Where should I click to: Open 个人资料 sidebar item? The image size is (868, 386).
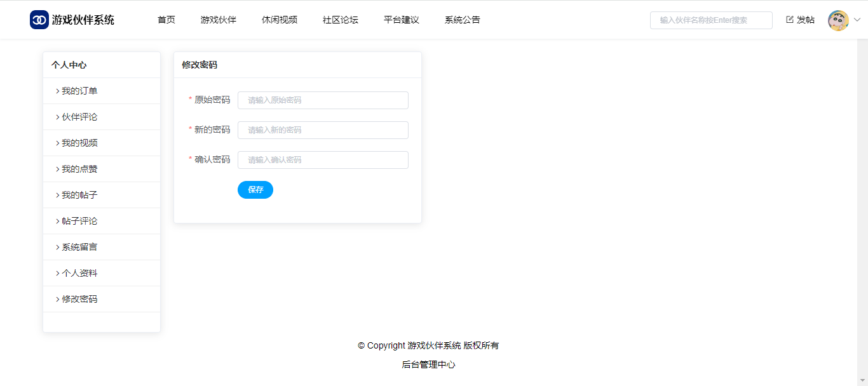coord(102,273)
